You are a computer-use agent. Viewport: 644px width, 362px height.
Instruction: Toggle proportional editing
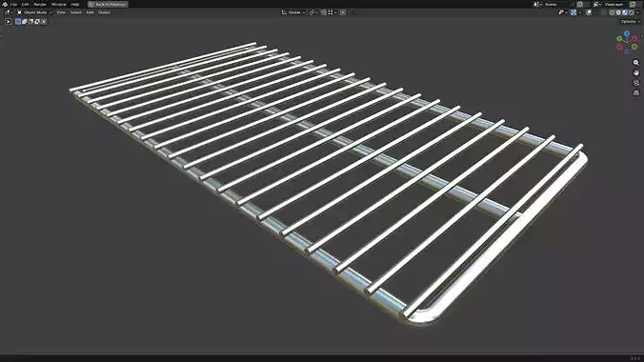click(x=343, y=12)
